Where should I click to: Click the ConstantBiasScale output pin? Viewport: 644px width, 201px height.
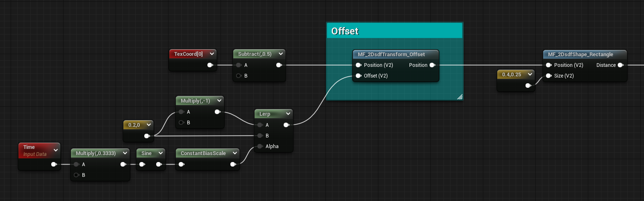(233, 164)
